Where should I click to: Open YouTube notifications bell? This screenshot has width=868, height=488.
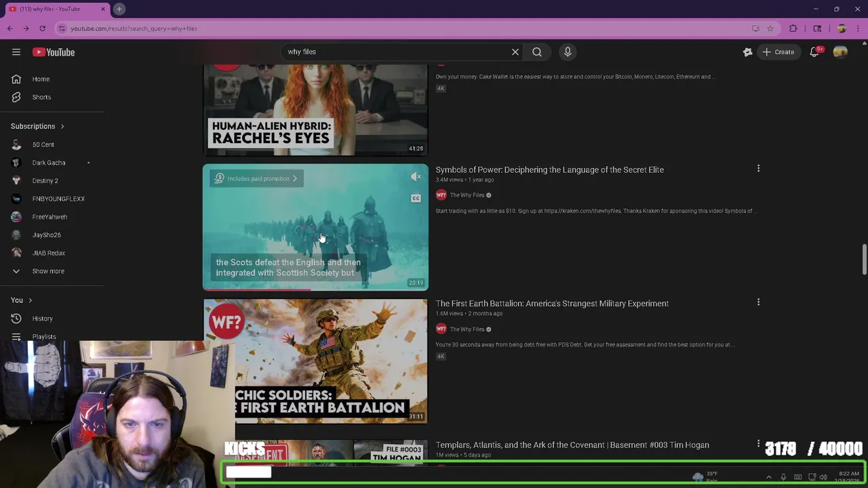point(814,52)
